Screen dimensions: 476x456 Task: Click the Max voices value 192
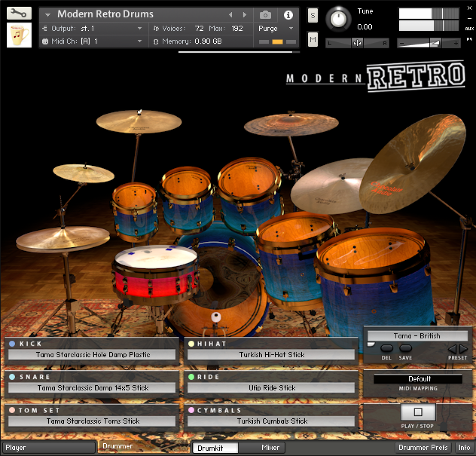[237, 28]
